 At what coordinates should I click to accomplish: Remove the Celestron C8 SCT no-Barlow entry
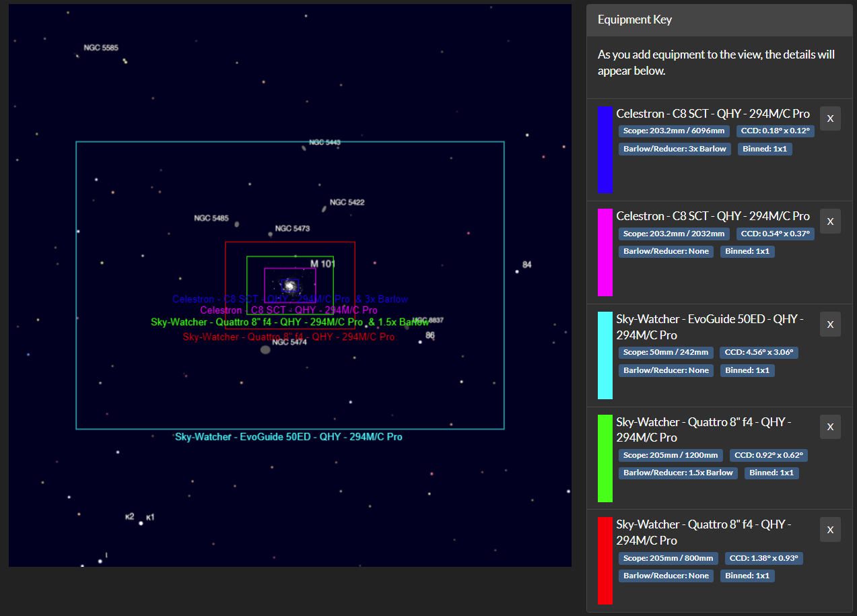click(x=830, y=221)
